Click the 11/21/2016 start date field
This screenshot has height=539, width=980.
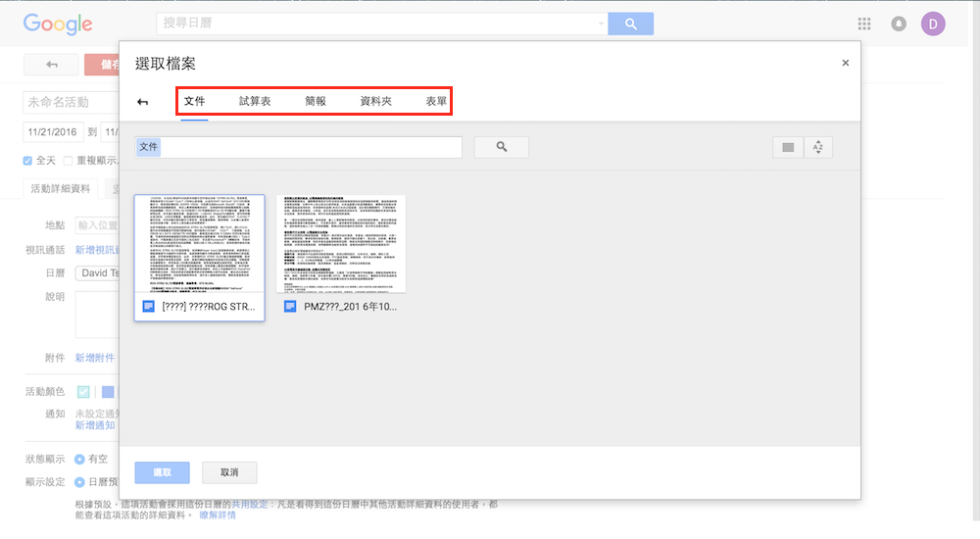coord(53,132)
